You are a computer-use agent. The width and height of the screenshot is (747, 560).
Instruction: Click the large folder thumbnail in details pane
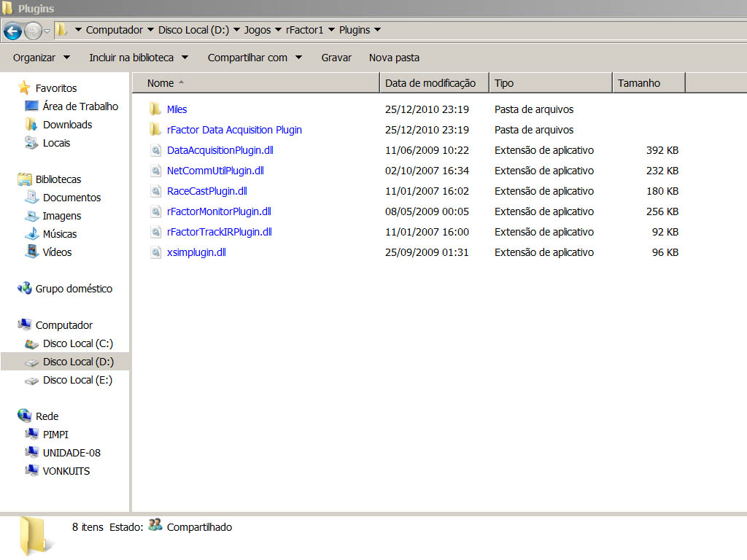36,536
